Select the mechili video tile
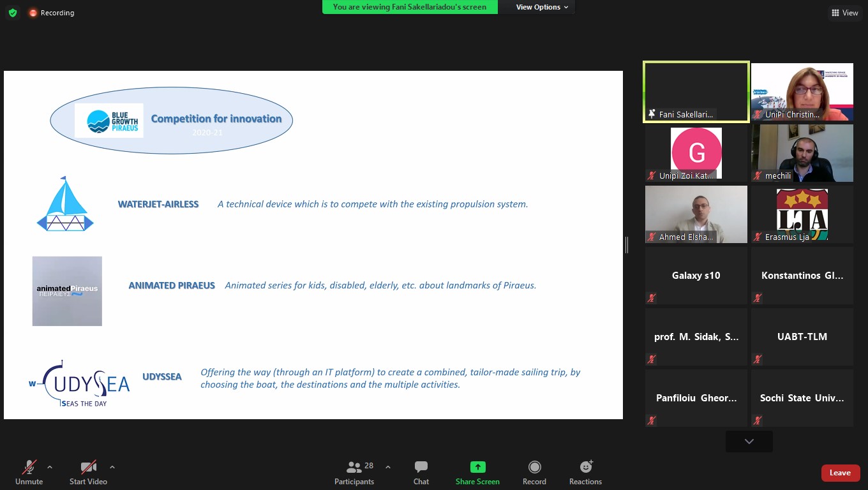Screen dimensions: 868x490 pos(802,153)
